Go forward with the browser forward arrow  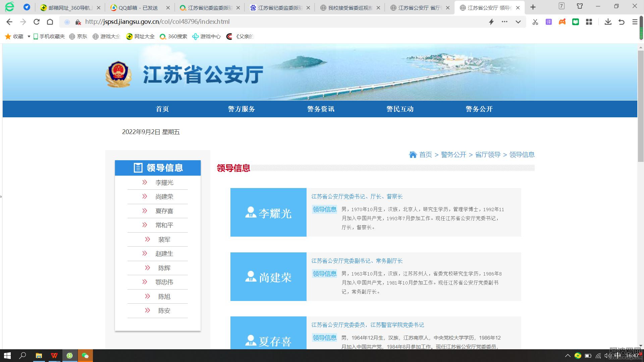[23, 22]
